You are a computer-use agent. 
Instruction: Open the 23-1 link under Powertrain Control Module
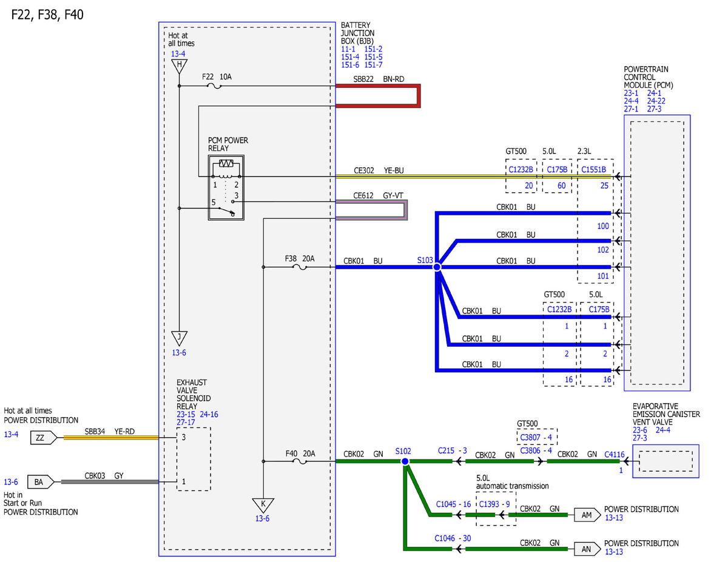(x=632, y=93)
